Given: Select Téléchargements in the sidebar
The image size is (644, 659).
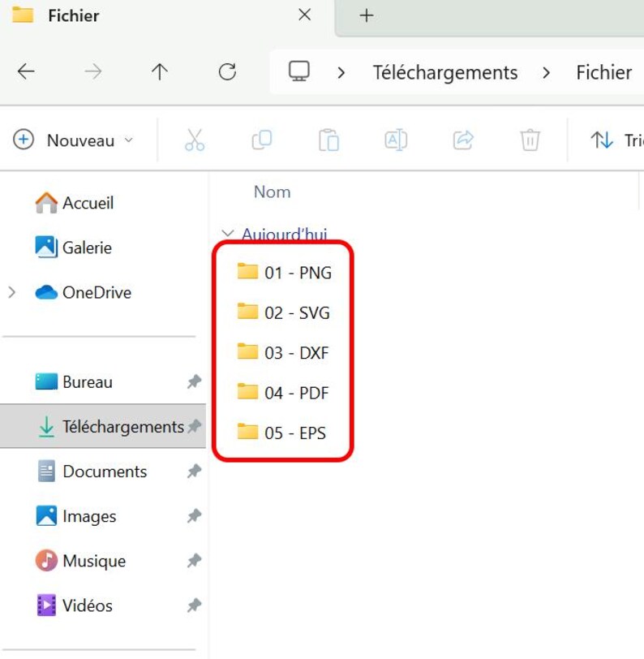Looking at the screenshot, I should point(103,426).
